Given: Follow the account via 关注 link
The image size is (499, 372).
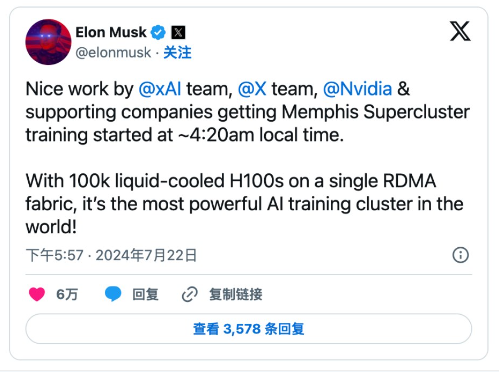Looking at the screenshot, I should [x=177, y=53].
